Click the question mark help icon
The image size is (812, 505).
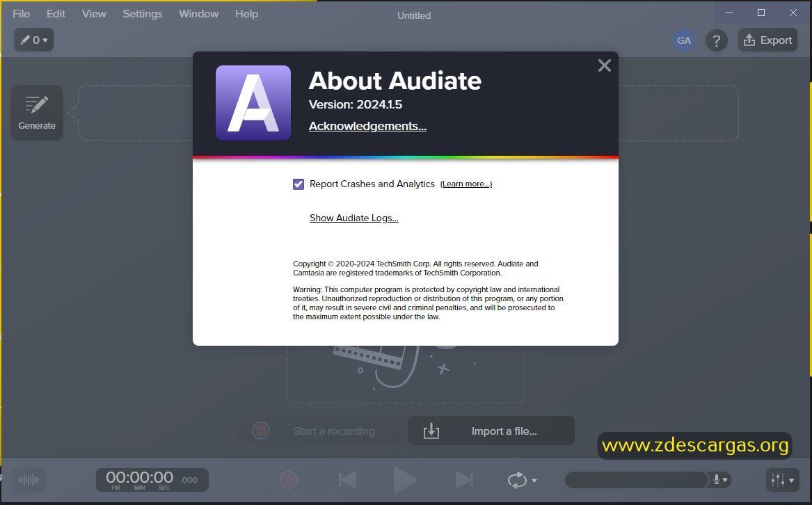click(x=717, y=40)
